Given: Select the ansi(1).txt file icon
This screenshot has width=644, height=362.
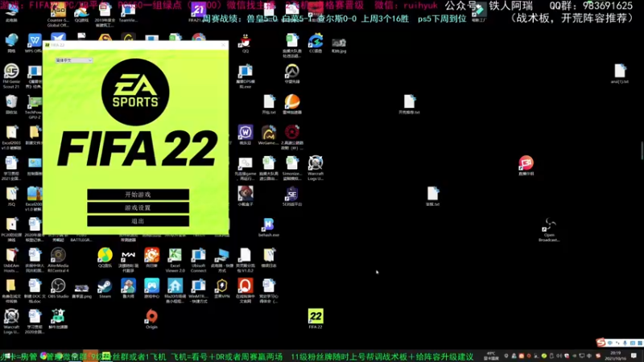Looking at the screenshot, I should click(619, 72).
